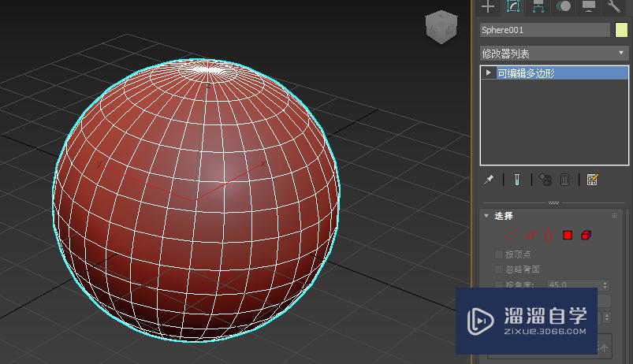Image resolution: width=633 pixels, height=364 pixels.
Task: Enable the 忽略背面 checkbox
Action: 498,269
